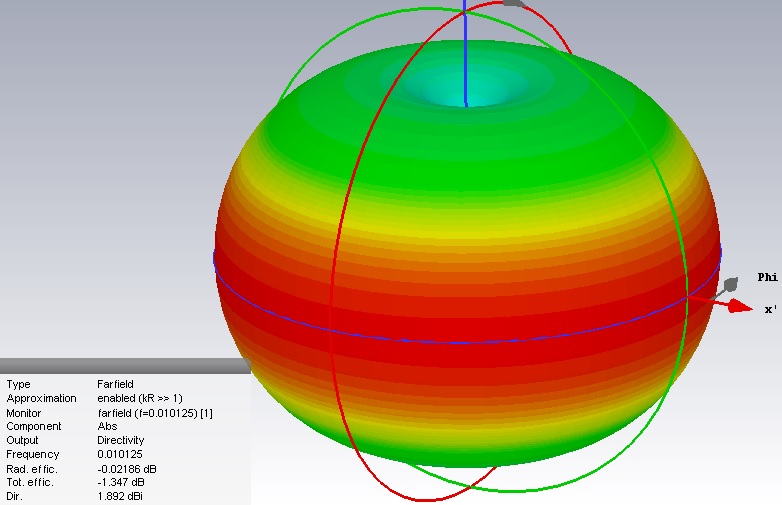Click the 'Type' label in info panel

click(18, 384)
